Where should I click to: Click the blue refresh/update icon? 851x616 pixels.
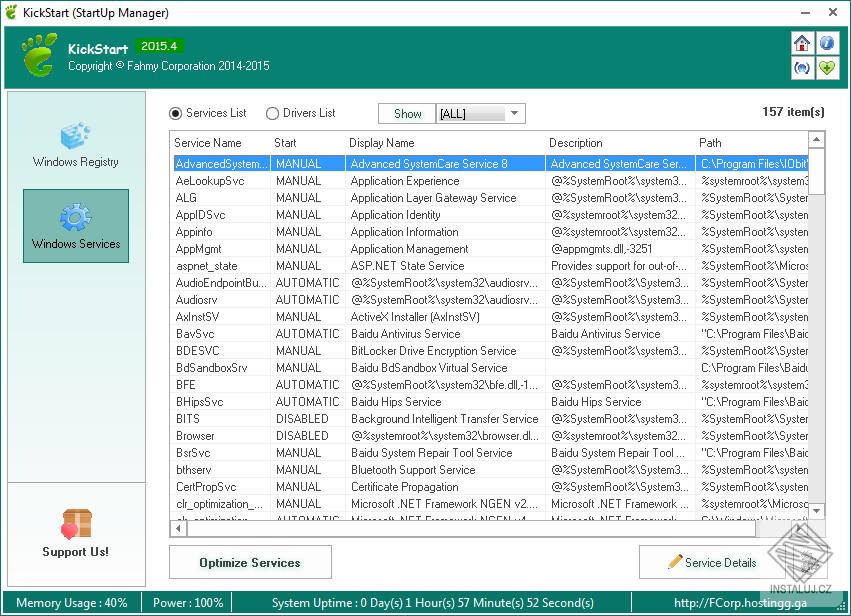pyautogui.click(x=802, y=68)
